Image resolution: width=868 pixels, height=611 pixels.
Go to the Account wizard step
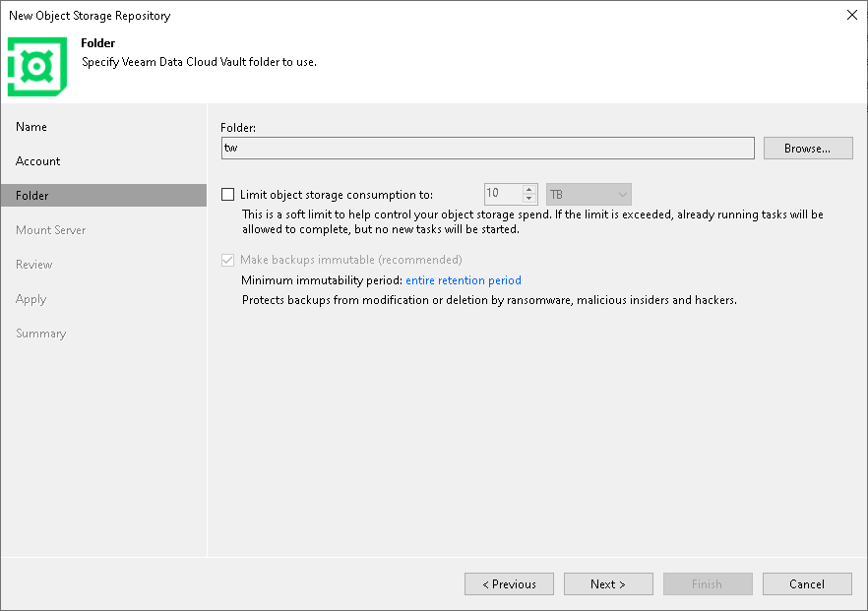point(37,161)
